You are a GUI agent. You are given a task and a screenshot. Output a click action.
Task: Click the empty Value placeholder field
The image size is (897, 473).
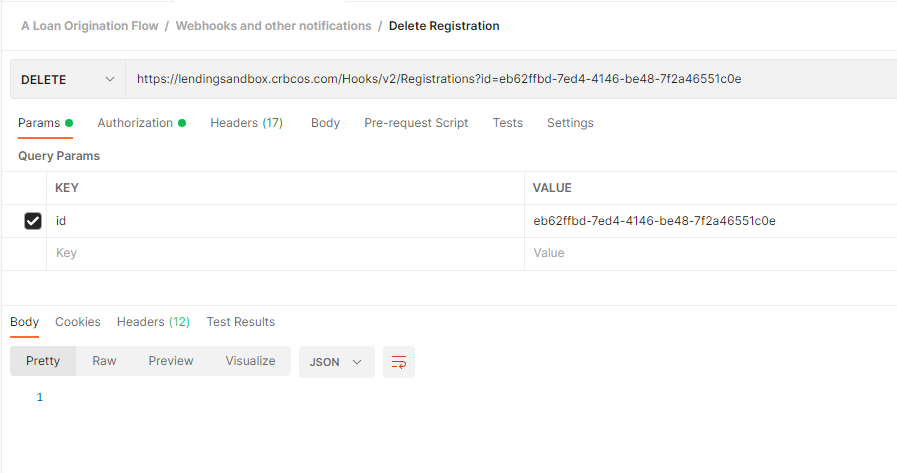711,253
